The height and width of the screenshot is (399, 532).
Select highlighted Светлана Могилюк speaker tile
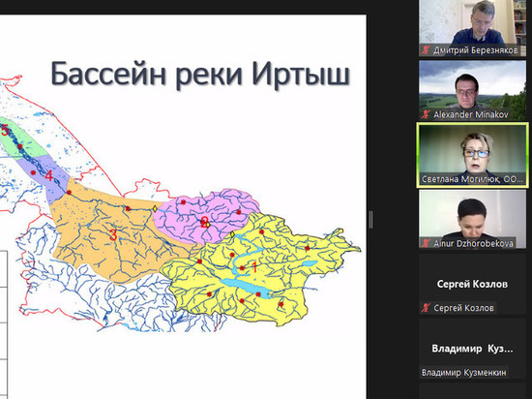point(472,155)
